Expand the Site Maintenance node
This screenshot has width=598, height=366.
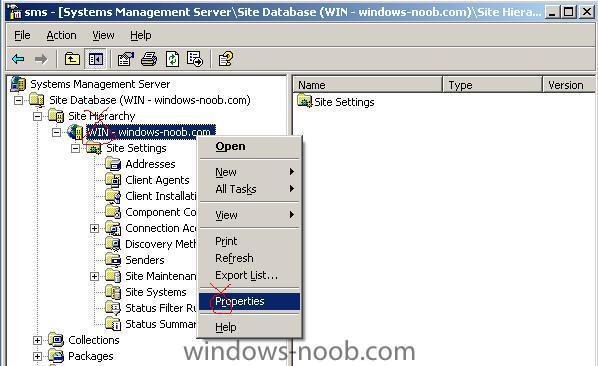coord(94,276)
